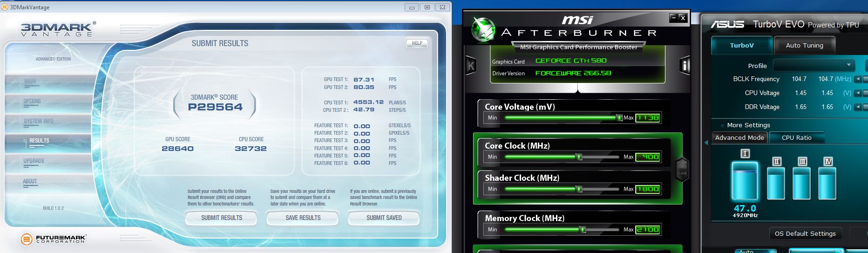The height and width of the screenshot is (253, 868).
Task: Close the Afterburner window
Action: [683, 18]
